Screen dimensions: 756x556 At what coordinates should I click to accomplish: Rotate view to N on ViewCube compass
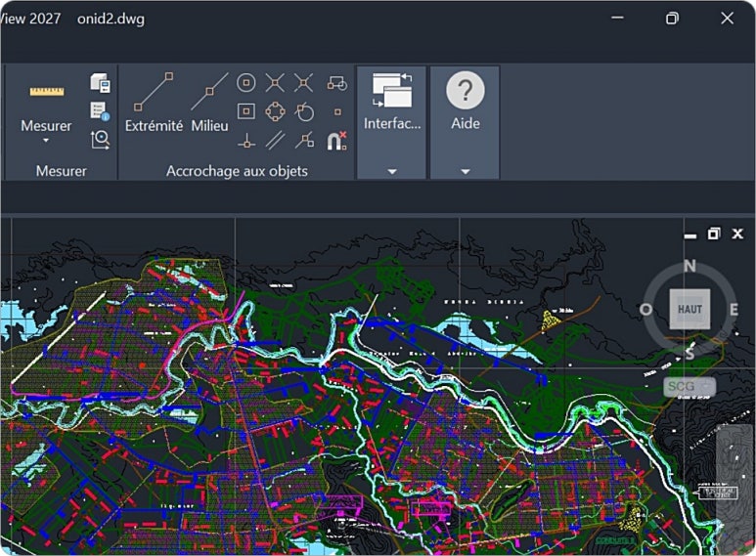689,266
